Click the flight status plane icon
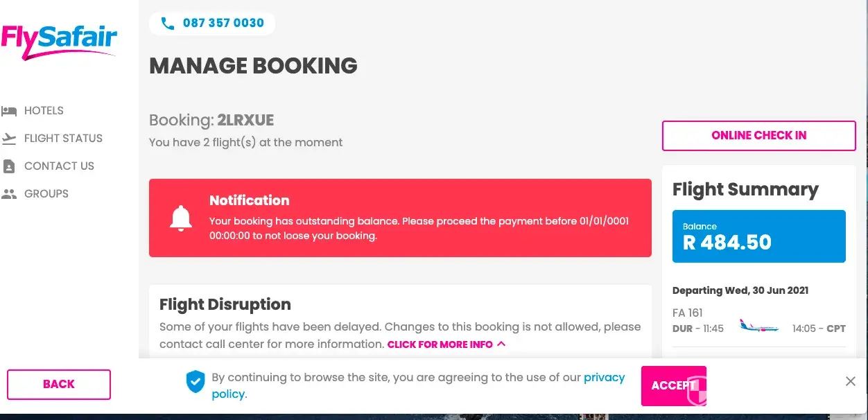The height and width of the screenshot is (420, 868). 9,139
